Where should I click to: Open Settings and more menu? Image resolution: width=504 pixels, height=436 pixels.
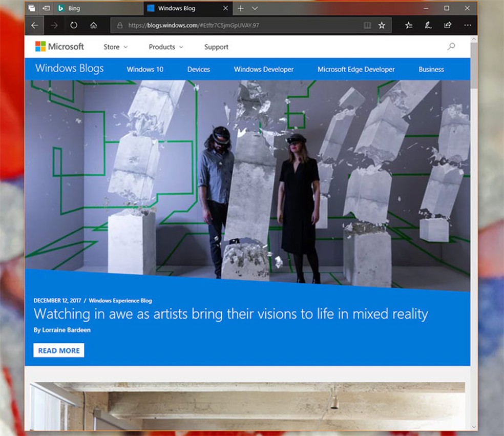(468, 25)
